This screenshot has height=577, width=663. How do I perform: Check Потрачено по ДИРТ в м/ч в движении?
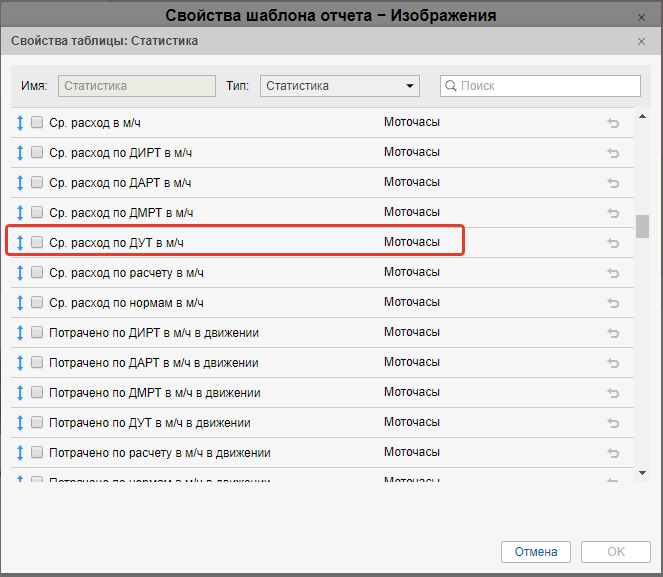click(37, 332)
